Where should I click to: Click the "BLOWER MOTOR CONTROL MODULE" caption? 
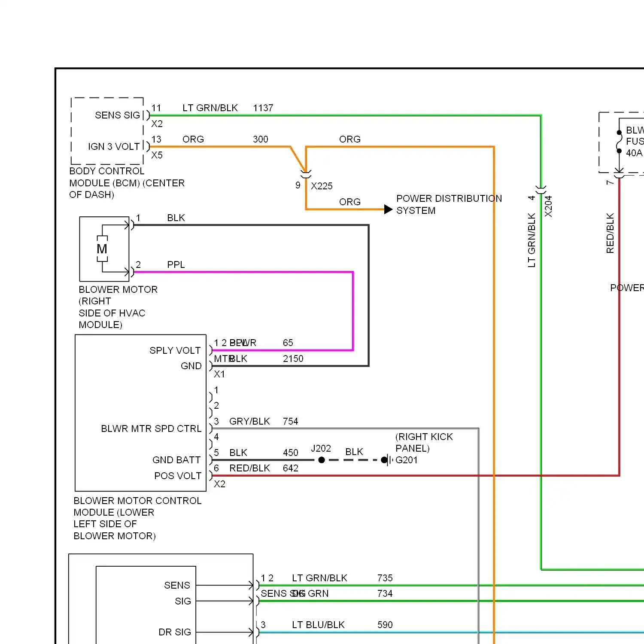point(137,518)
